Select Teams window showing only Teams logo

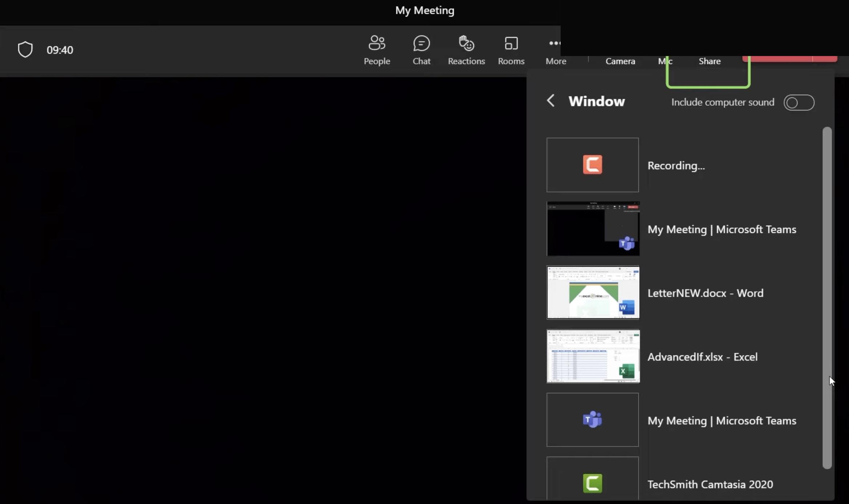coord(592,420)
